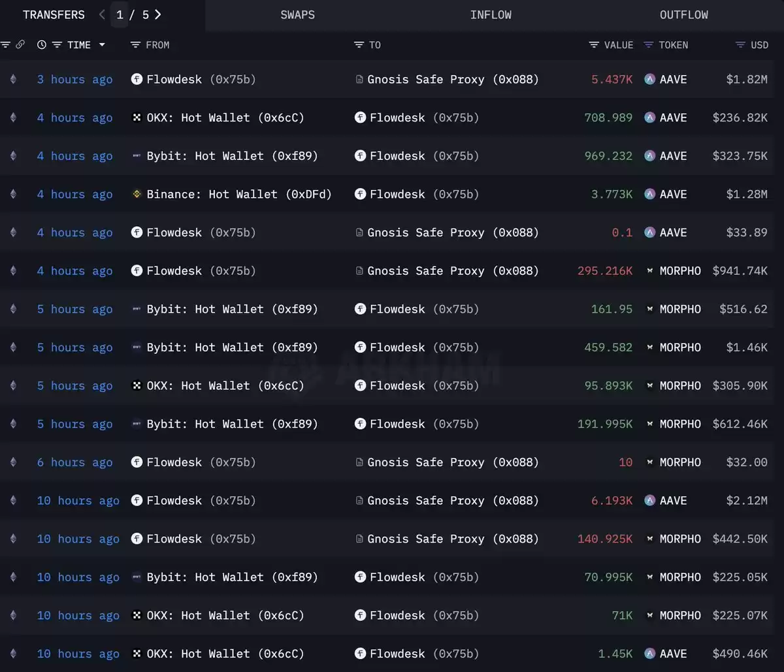The image size is (784, 672).
Task: Click the value 10 in the MORPHO row
Action: 626,462
